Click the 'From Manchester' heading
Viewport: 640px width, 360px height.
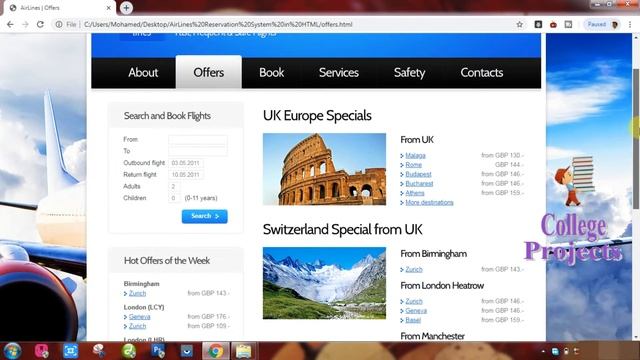(432, 336)
